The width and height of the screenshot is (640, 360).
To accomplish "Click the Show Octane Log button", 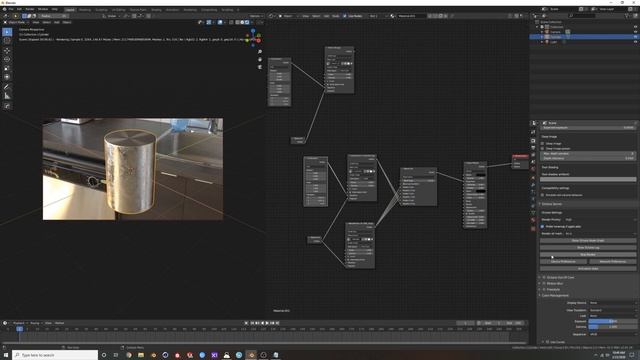I will (x=588, y=248).
